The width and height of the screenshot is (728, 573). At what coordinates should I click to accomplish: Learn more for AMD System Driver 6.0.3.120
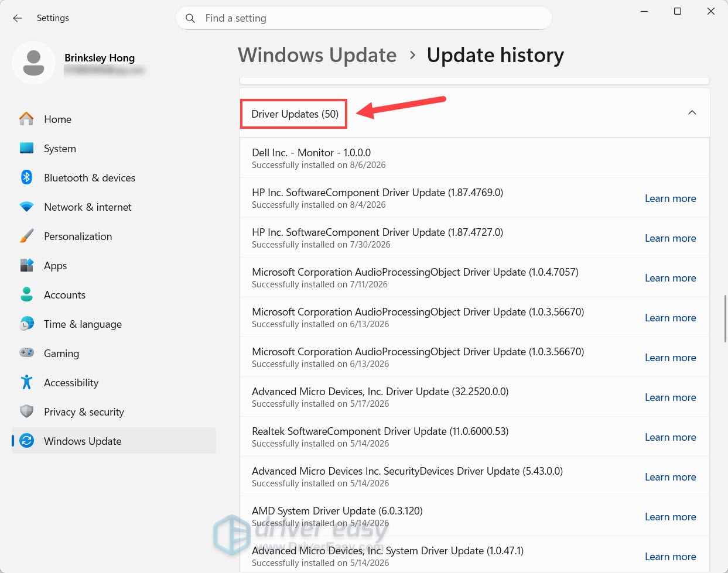click(x=670, y=517)
